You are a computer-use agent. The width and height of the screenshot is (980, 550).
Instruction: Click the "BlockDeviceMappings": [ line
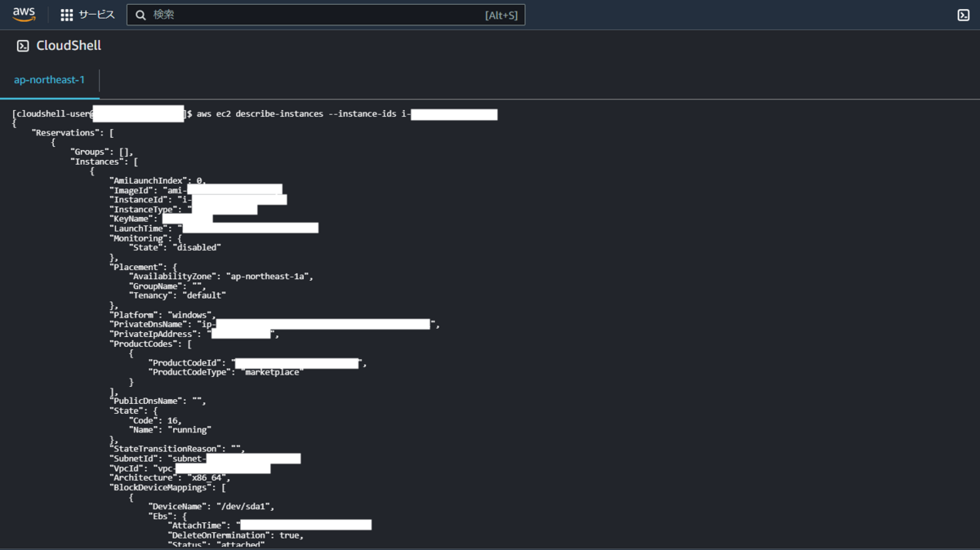[x=167, y=487]
